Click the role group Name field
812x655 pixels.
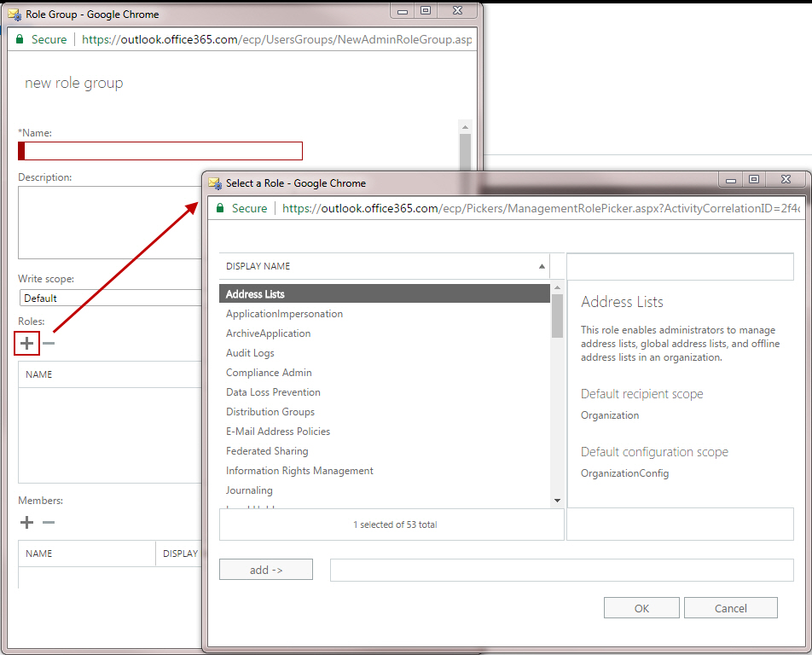pyautogui.click(x=162, y=151)
